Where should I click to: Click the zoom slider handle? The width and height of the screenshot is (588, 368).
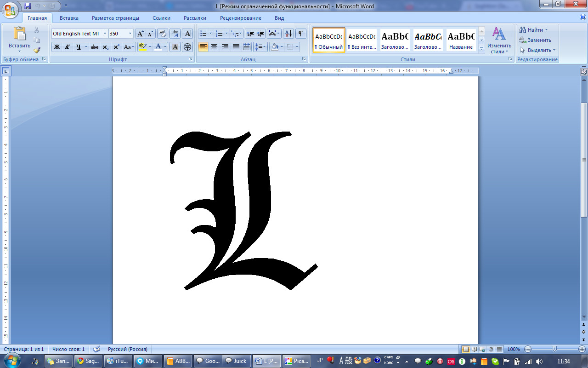click(x=555, y=349)
